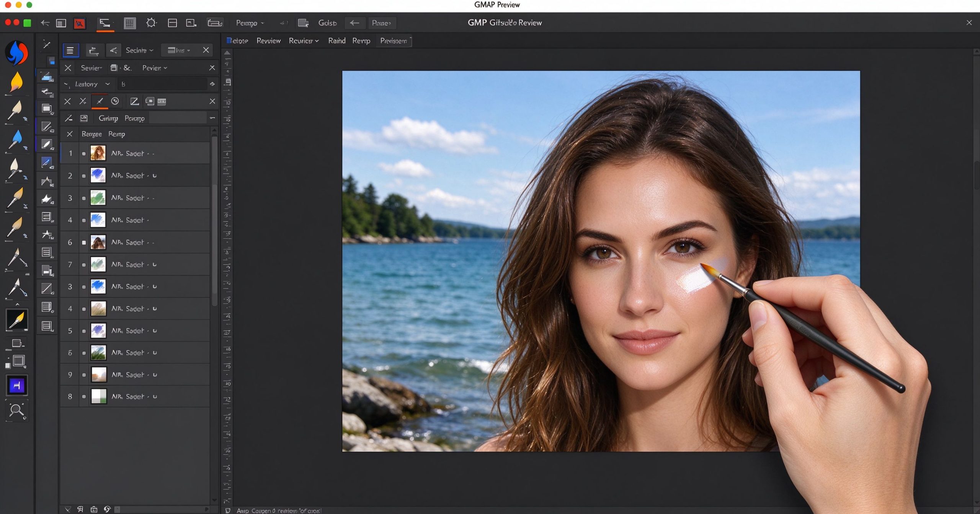Open the Reurier dropdown menu
The width and height of the screenshot is (980, 514).
[304, 41]
